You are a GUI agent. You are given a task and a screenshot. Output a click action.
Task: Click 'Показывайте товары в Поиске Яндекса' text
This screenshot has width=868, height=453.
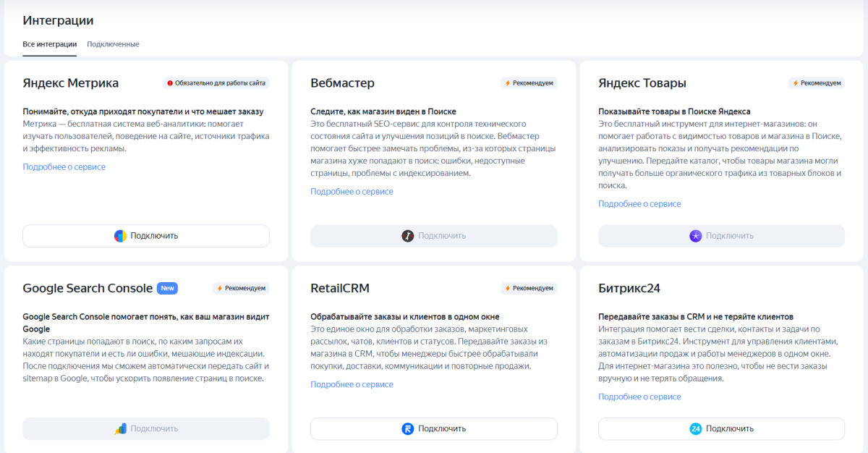point(674,111)
